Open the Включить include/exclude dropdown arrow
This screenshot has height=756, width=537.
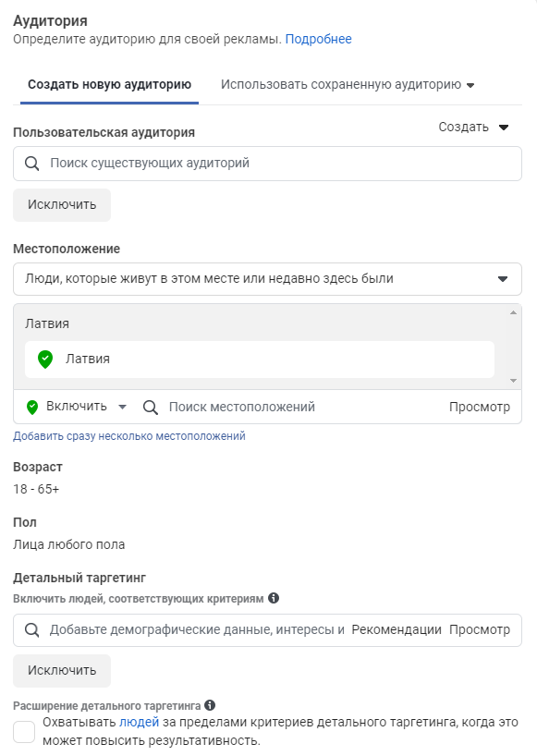coord(122,407)
